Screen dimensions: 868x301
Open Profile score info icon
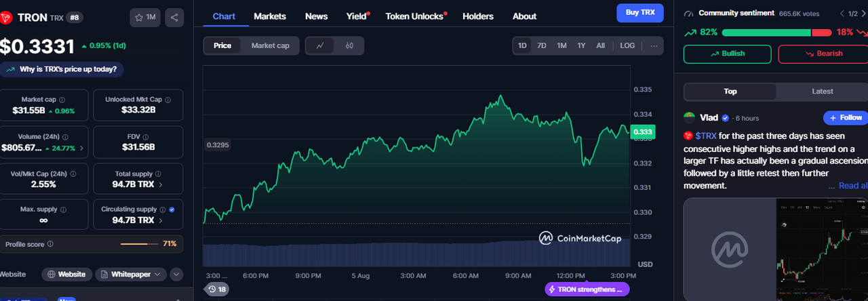[51, 244]
